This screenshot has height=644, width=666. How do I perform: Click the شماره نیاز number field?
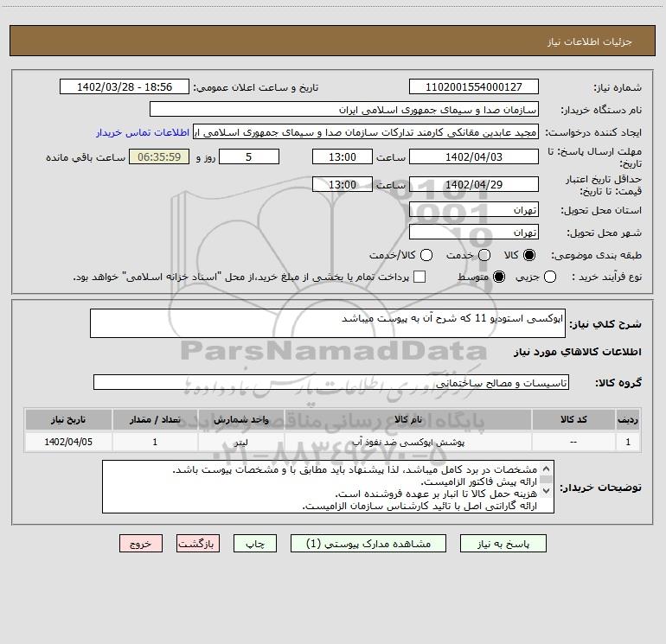pos(474,87)
